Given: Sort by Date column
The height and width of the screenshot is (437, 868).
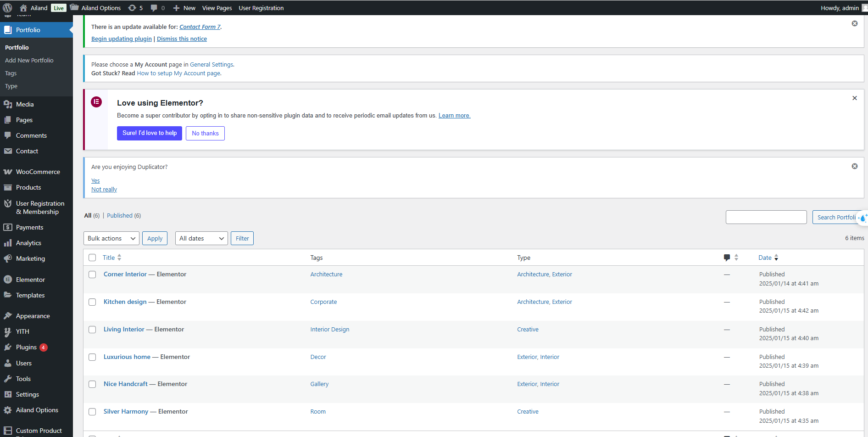Looking at the screenshot, I should tap(768, 258).
